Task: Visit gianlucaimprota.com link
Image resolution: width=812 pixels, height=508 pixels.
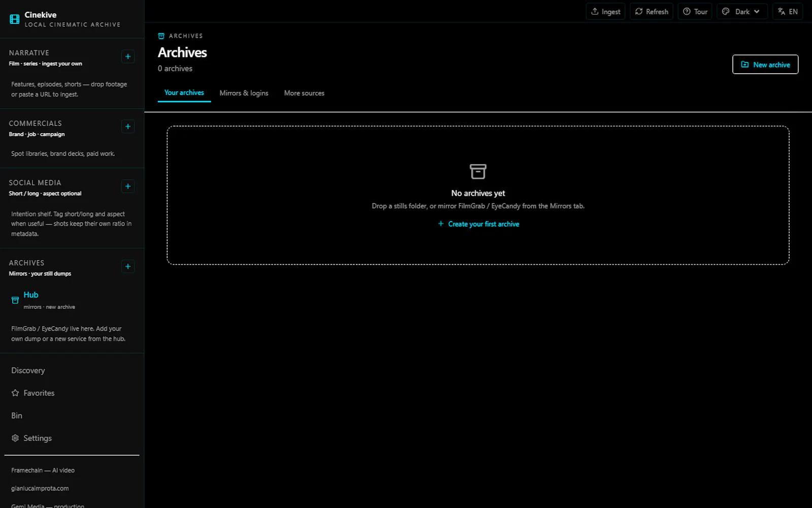Action: click(x=40, y=488)
